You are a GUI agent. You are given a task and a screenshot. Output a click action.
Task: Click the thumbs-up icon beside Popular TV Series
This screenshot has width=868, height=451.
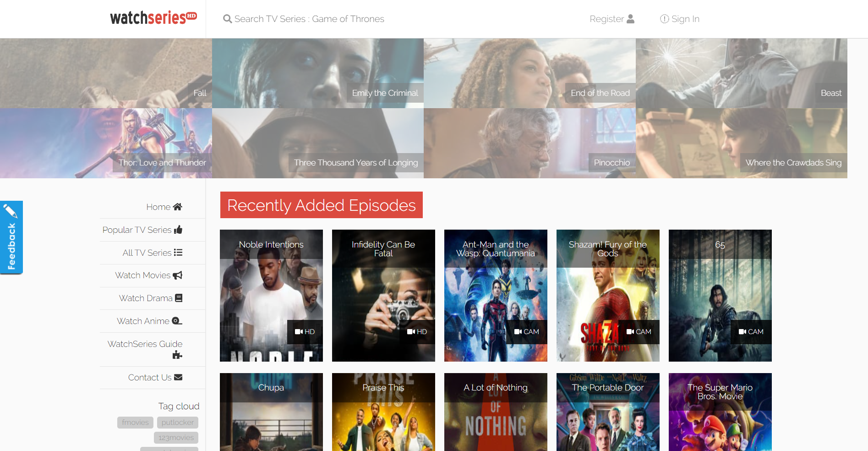point(178,230)
